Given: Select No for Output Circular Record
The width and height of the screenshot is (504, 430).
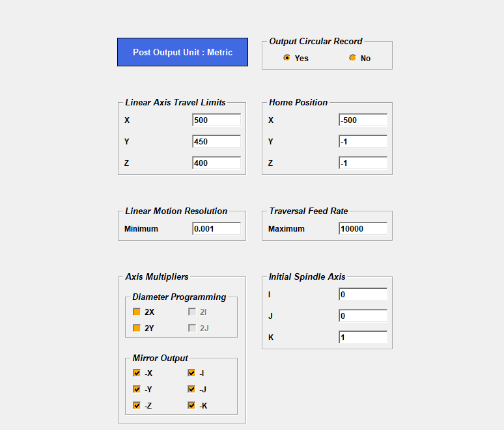Looking at the screenshot, I should coord(352,58).
